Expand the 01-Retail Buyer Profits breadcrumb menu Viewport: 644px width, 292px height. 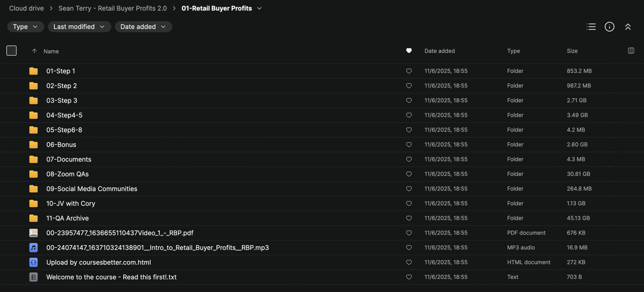259,8
